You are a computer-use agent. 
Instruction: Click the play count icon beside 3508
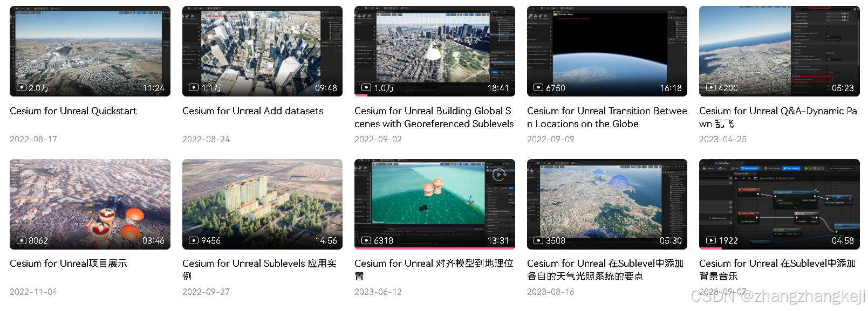coord(538,240)
